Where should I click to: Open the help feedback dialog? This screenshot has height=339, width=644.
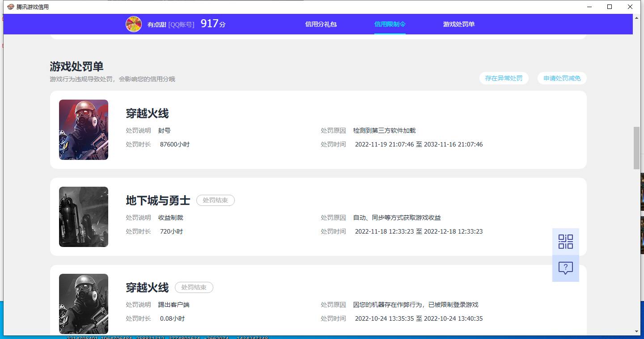[566, 268]
